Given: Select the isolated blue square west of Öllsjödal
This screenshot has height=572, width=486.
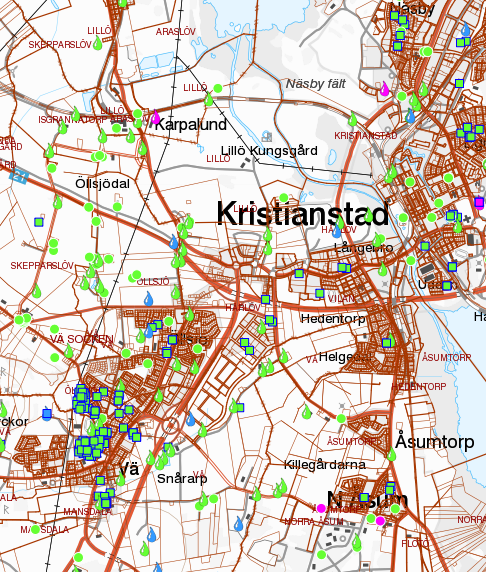Looking at the screenshot, I should coord(39,222).
